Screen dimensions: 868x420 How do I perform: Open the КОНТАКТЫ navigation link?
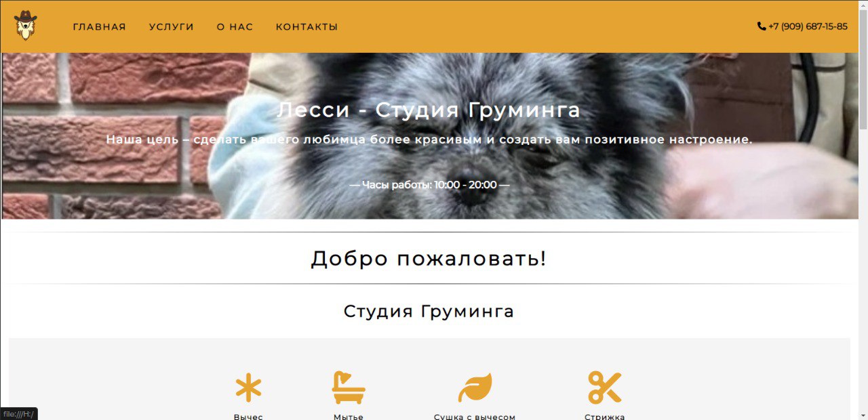click(x=307, y=27)
